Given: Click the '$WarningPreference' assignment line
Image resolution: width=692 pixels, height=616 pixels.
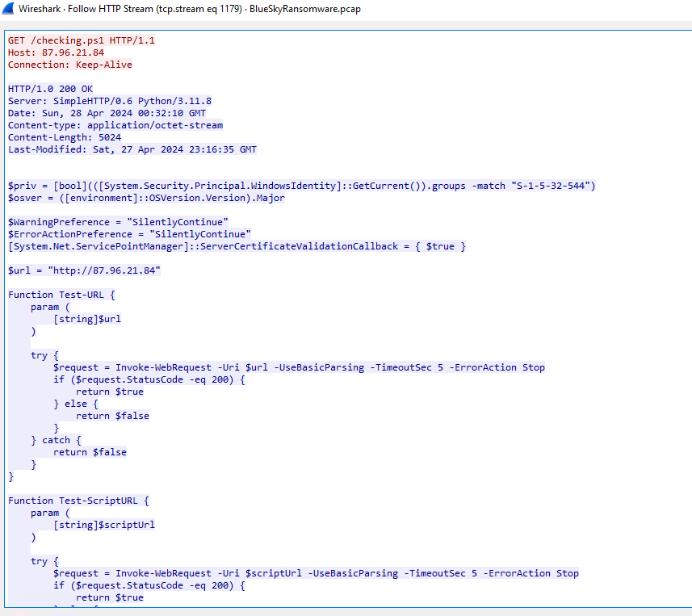Looking at the screenshot, I should pyautogui.click(x=118, y=222).
